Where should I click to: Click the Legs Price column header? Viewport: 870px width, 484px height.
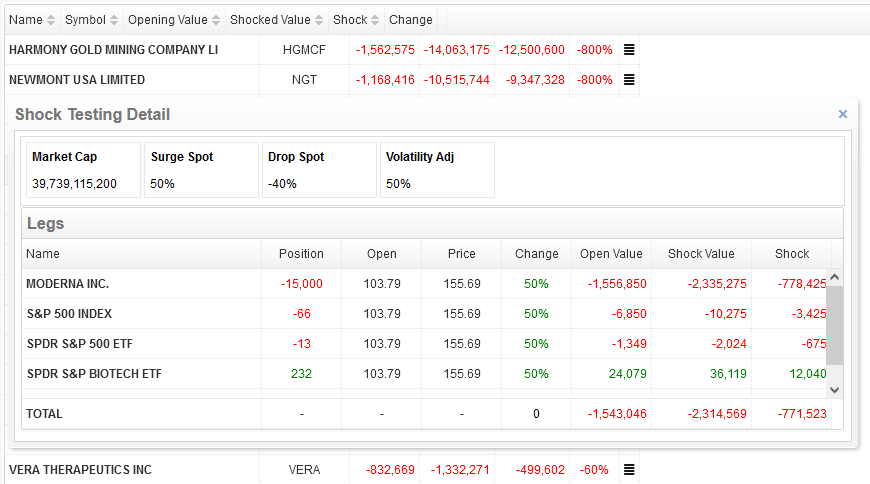[462, 254]
